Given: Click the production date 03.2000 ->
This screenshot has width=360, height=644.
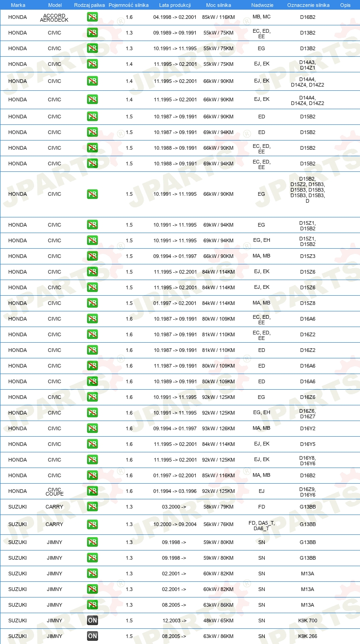Looking at the screenshot, I should tap(174, 507).
